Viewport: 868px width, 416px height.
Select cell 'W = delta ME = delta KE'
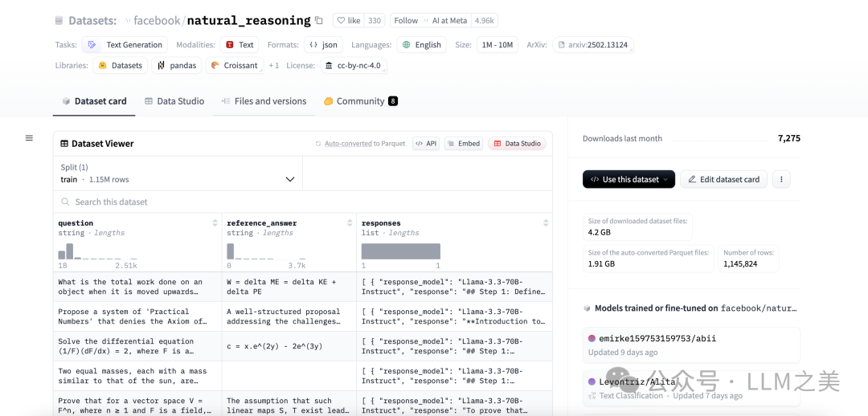(289, 287)
